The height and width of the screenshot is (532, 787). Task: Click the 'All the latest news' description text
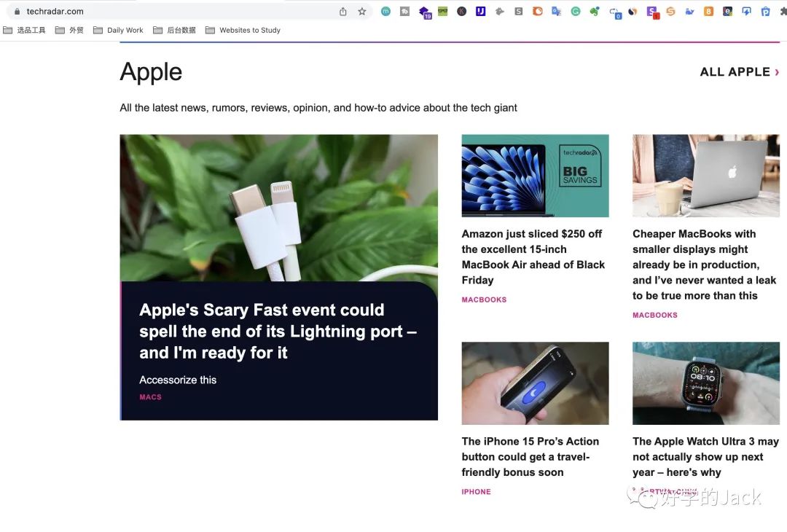coord(318,108)
